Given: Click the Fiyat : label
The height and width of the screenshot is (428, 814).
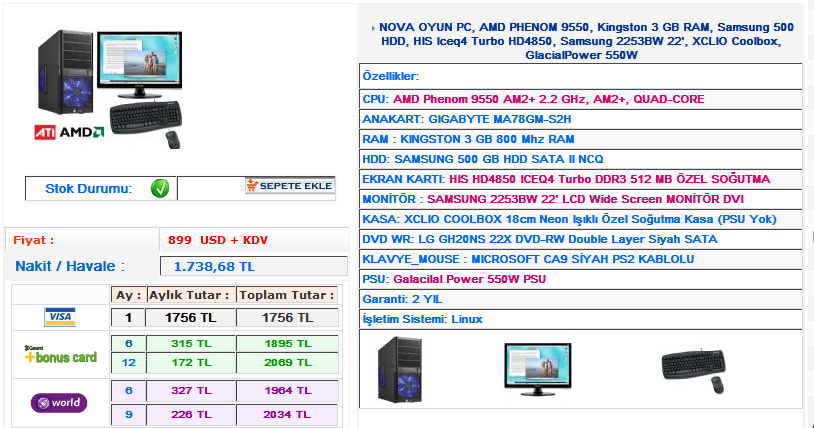Looking at the screenshot, I should (x=33, y=240).
